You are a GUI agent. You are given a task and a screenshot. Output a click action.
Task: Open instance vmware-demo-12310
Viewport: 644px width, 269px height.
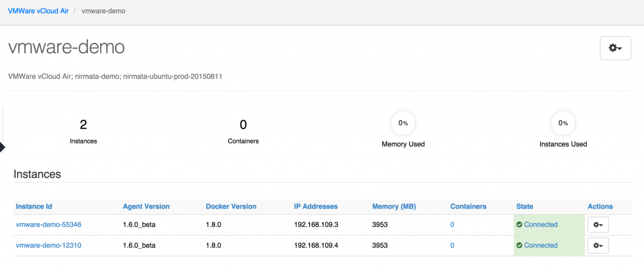[48, 246]
